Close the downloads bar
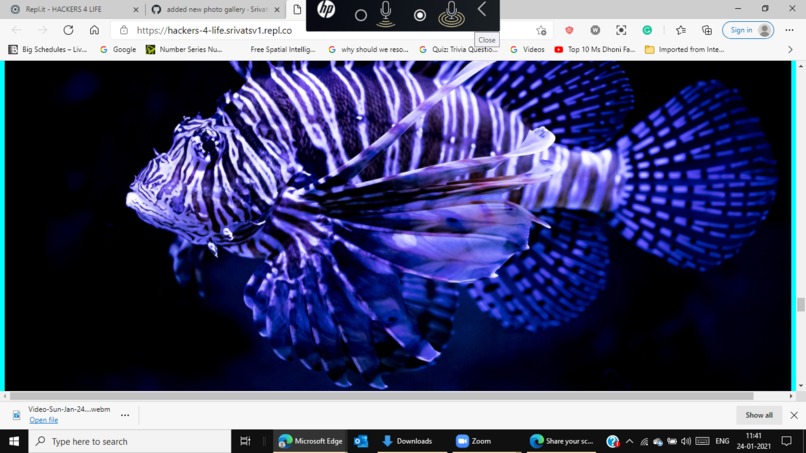 click(794, 415)
